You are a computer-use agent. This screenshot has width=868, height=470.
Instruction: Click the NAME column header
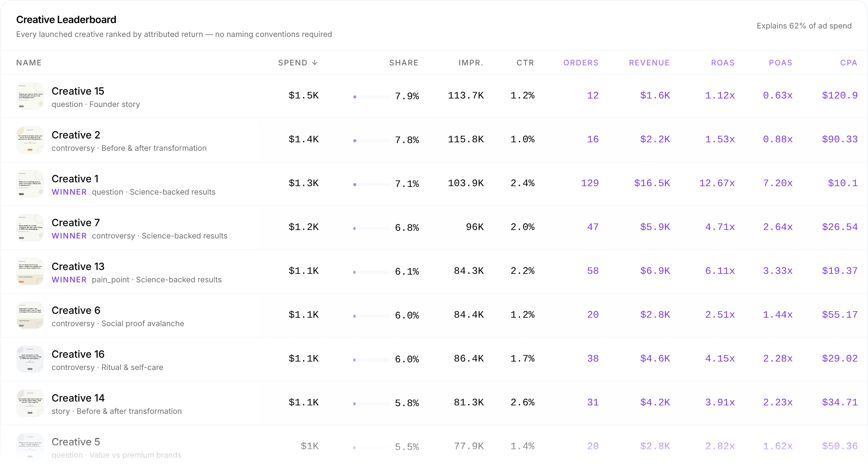tap(29, 63)
